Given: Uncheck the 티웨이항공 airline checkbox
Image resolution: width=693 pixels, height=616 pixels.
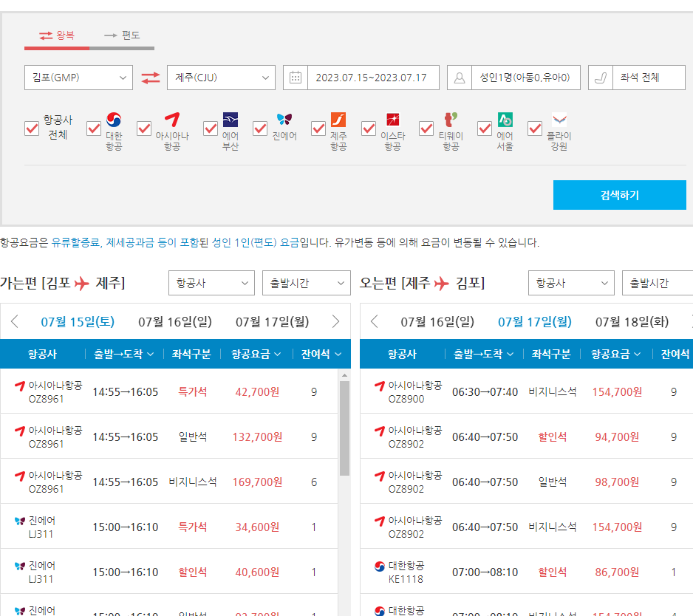Looking at the screenshot, I should 426,129.
